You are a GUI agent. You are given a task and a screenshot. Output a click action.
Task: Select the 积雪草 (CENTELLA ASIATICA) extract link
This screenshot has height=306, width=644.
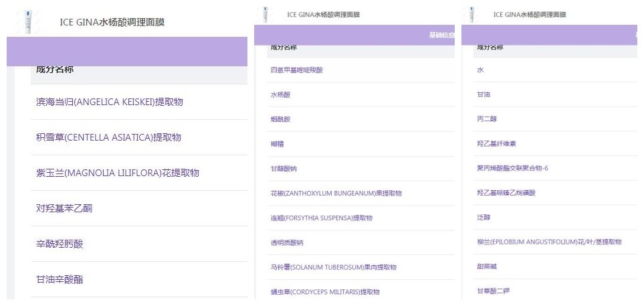point(108,137)
